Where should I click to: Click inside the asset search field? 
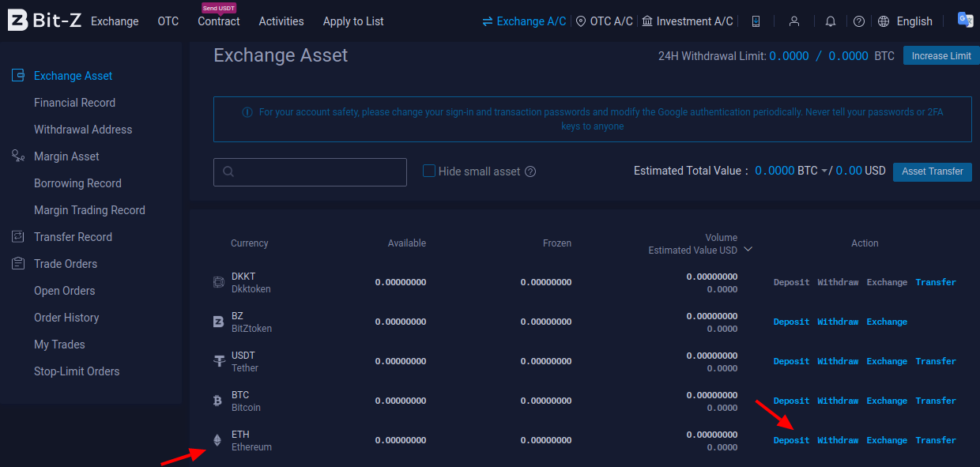coord(310,172)
